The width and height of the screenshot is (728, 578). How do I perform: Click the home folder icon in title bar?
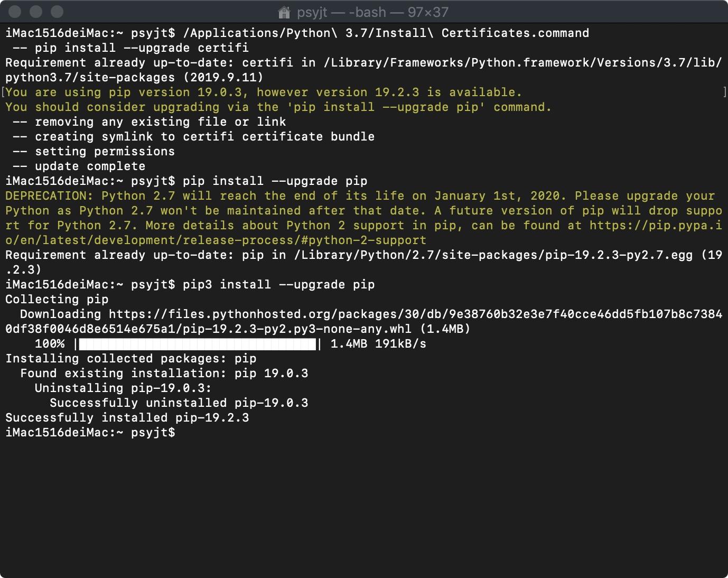pos(284,12)
